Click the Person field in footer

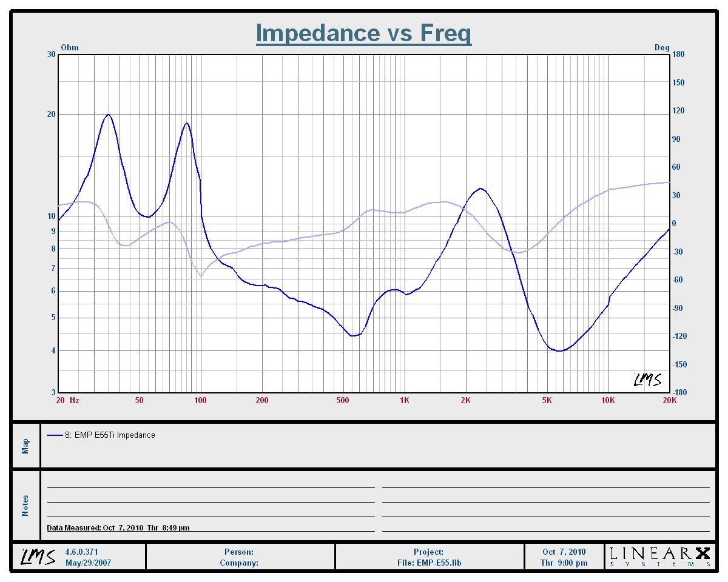(x=239, y=552)
